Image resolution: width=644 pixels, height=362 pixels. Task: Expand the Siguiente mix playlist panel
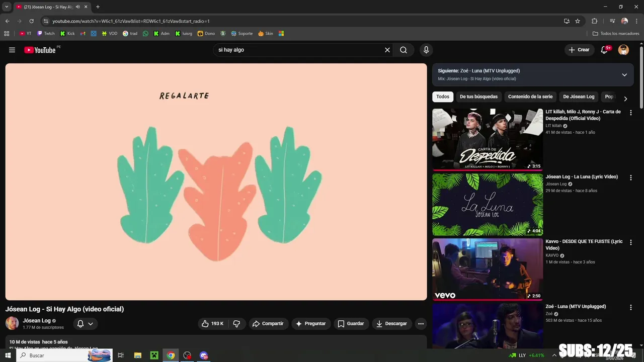coord(624,75)
